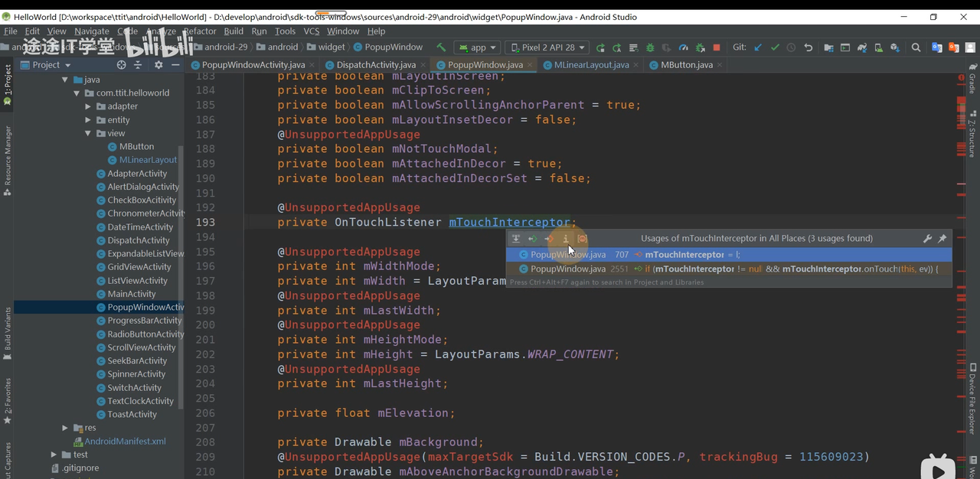Open the Pixel 2 API 28 device dropdown
Viewport: 980px width, 479px height.
click(x=547, y=47)
